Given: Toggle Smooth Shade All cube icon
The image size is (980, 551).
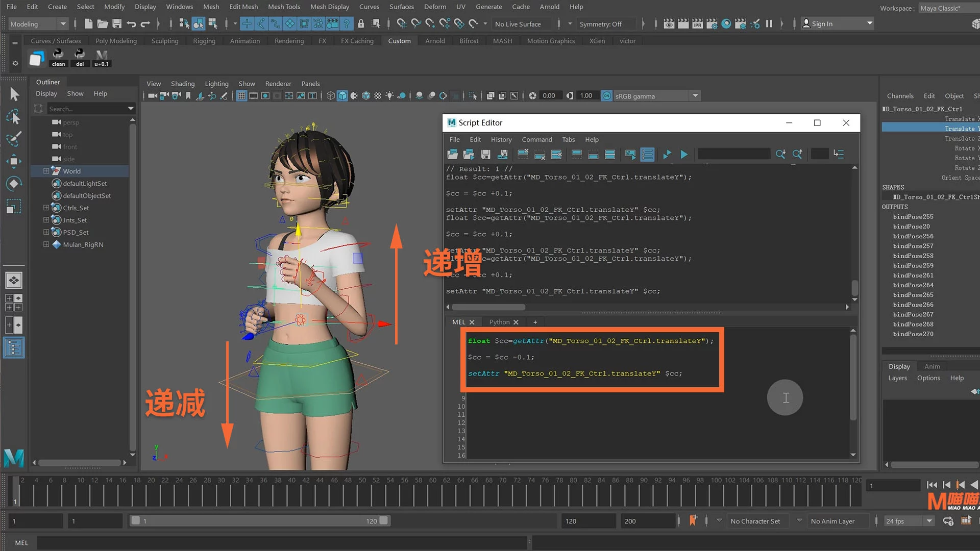Looking at the screenshot, I should pos(342,96).
